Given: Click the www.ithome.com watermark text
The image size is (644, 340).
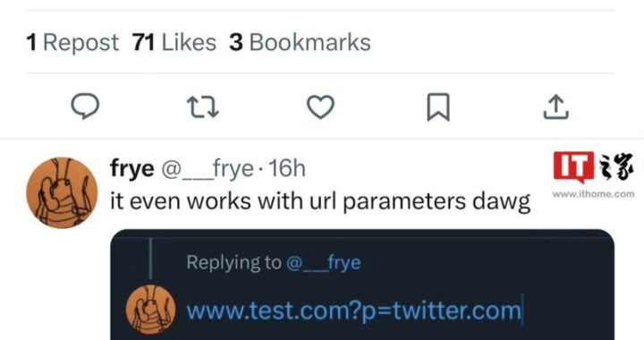Looking at the screenshot, I should pyautogui.click(x=593, y=194).
